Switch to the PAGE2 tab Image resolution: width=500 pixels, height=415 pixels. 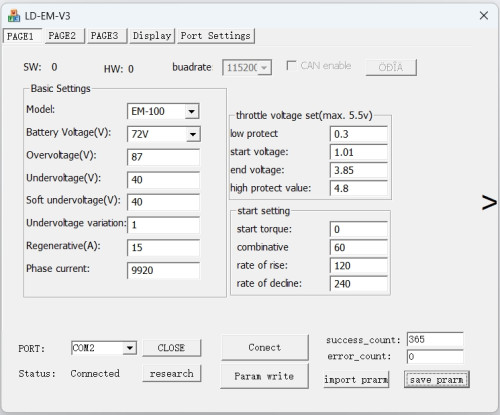pyautogui.click(x=64, y=36)
